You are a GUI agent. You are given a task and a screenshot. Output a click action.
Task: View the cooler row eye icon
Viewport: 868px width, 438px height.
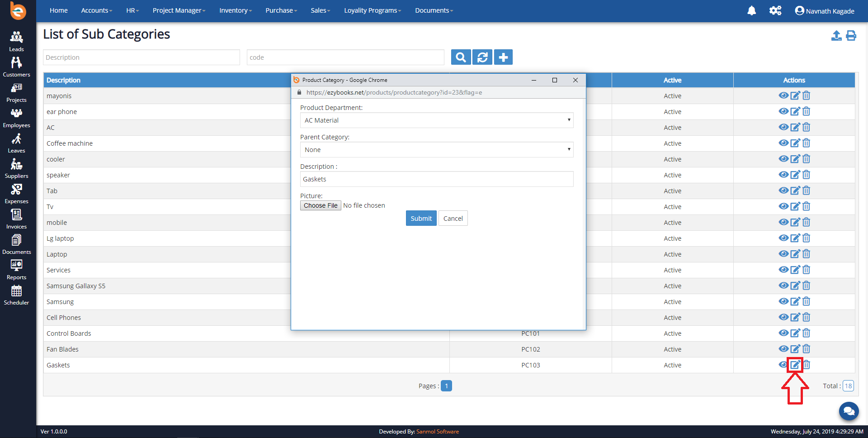pos(783,159)
